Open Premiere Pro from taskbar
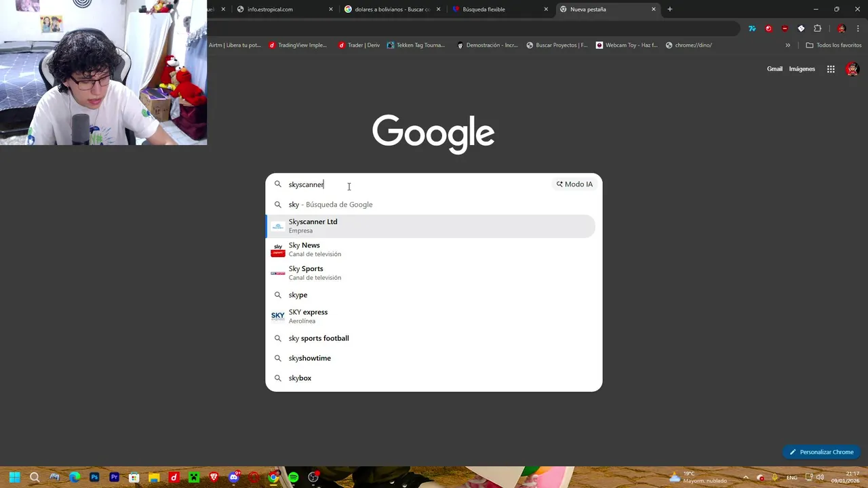 (114, 477)
